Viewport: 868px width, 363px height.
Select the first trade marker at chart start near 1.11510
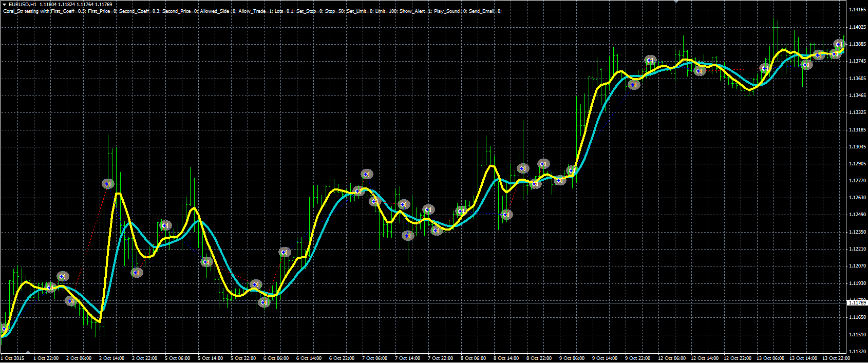(4, 329)
